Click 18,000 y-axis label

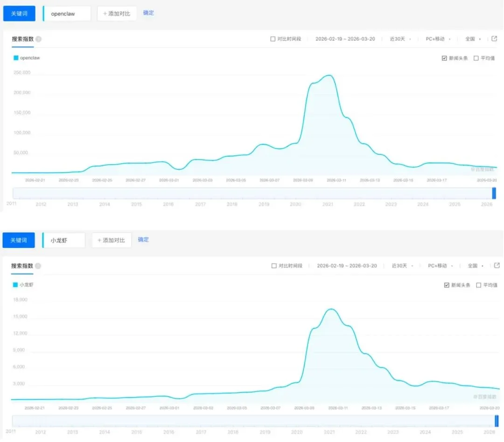[x=20, y=300]
